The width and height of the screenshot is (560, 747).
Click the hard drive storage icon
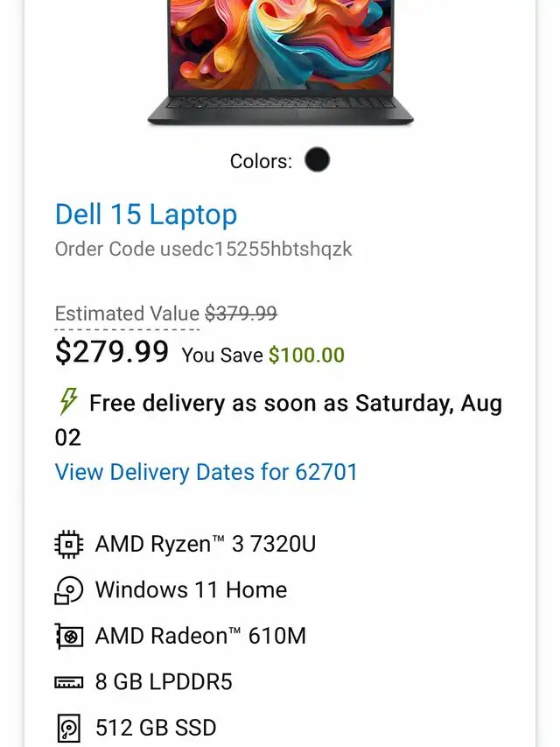click(68, 728)
